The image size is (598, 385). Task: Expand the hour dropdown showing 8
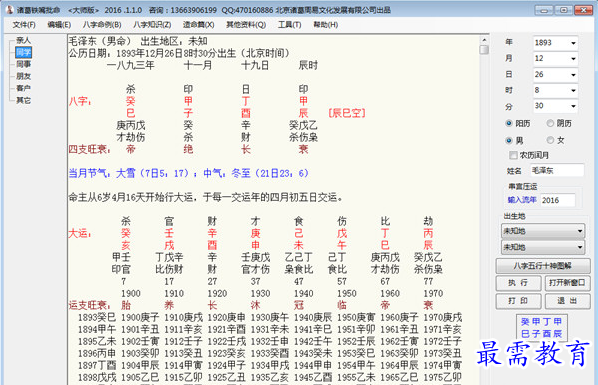coord(573,90)
